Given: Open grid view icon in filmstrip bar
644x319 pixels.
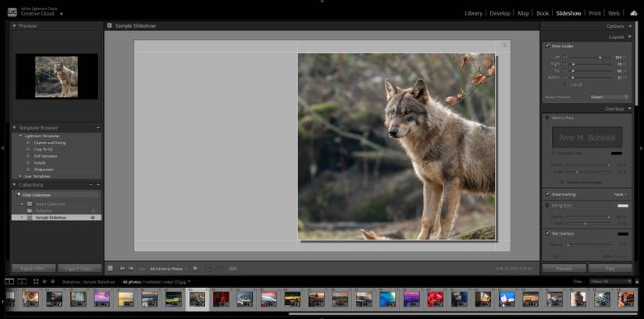Looking at the screenshot, I should (x=36, y=282).
